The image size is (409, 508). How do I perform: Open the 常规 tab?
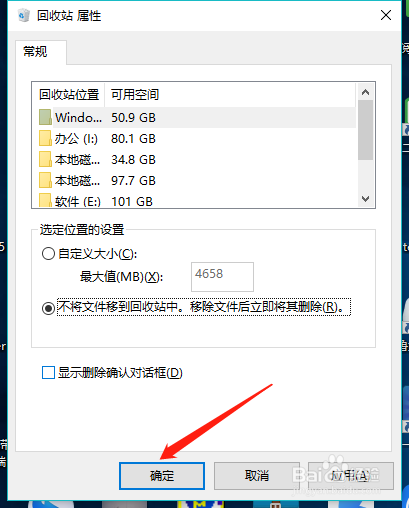coord(35,52)
